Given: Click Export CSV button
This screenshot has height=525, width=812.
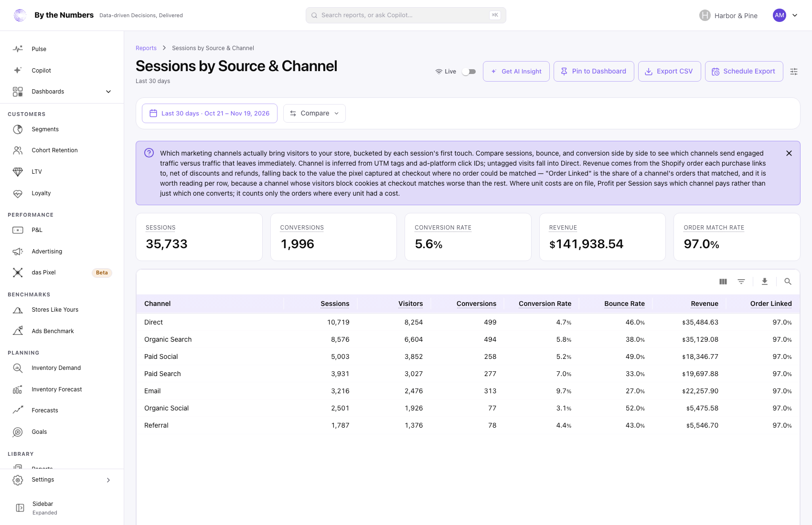Looking at the screenshot, I should pyautogui.click(x=670, y=72).
